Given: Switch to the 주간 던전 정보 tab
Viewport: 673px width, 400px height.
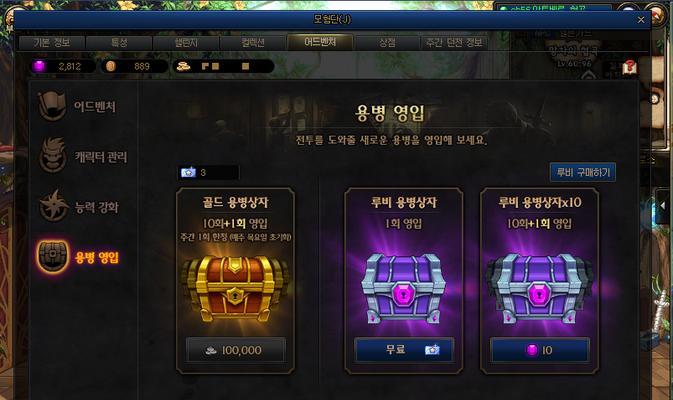Looking at the screenshot, I should (454, 42).
